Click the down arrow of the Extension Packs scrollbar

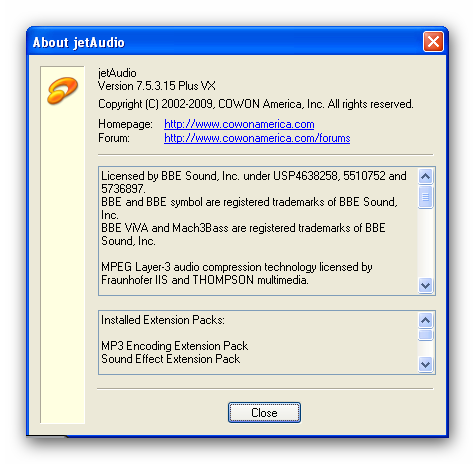(426, 364)
